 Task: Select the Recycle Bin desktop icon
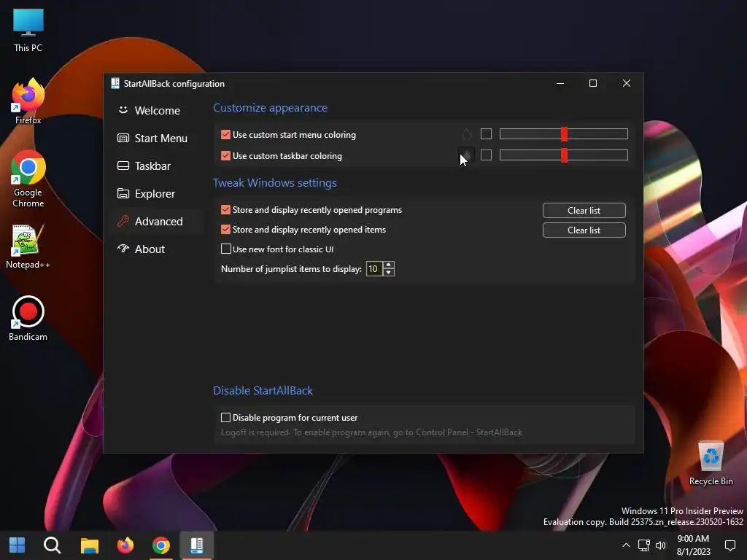[711, 463]
